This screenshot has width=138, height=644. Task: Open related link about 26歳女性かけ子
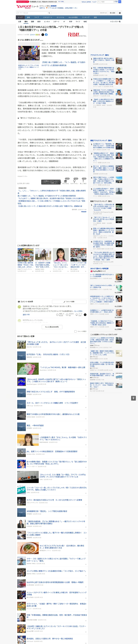(x=52, y=192)
